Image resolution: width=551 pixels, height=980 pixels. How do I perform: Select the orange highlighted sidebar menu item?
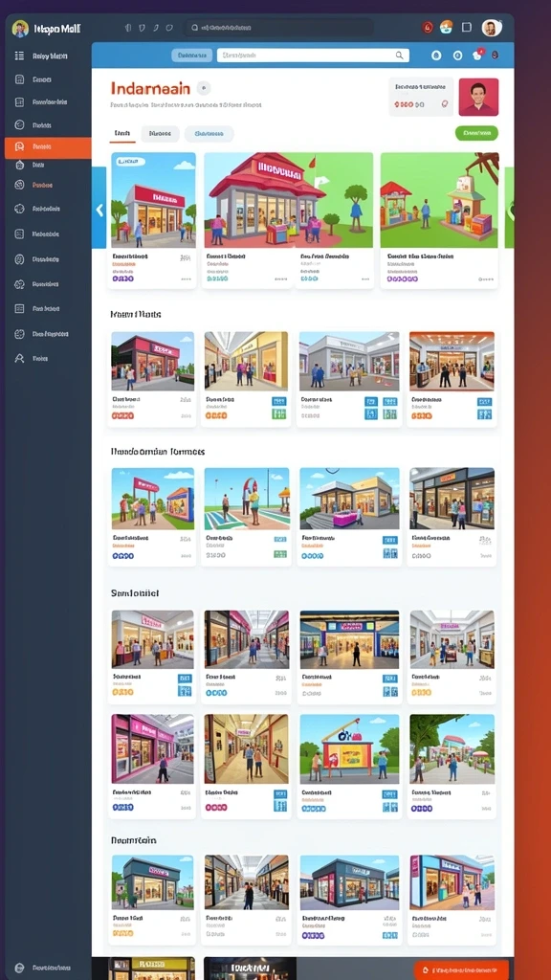[48, 146]
